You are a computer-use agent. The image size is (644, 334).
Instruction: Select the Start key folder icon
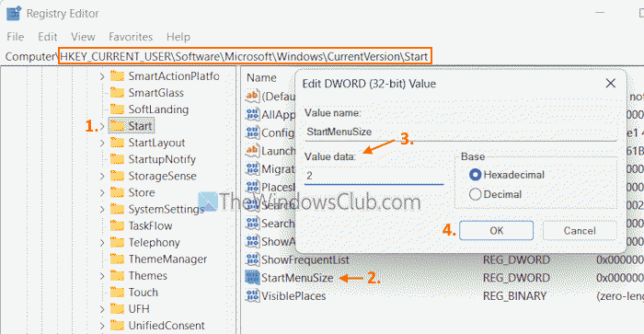pyautogui.click(x=117, y=126)
